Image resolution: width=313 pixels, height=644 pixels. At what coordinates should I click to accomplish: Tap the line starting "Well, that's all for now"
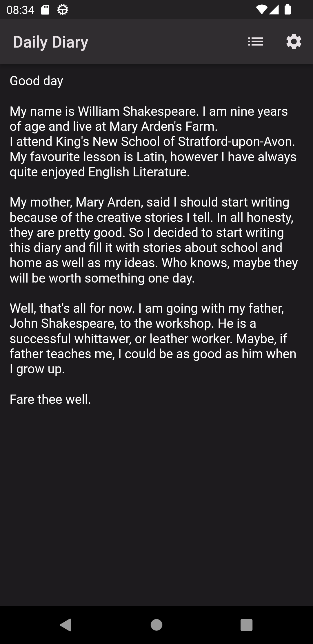click(x=147, y=308)
